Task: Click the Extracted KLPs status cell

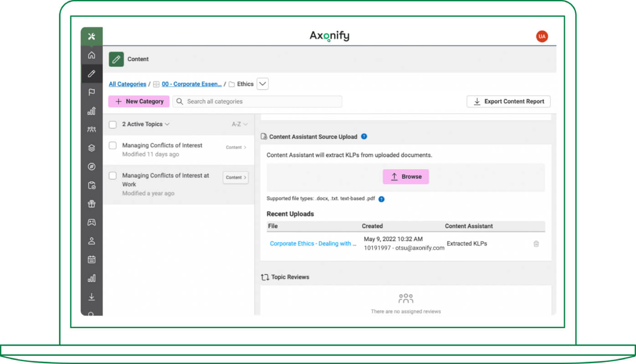Action: (x=467, y=244)
